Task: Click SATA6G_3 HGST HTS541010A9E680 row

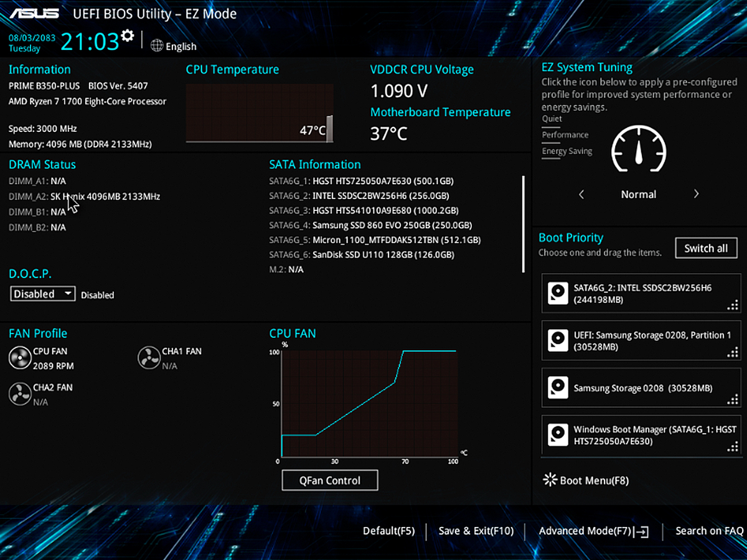Action: click(x=364, y=210)
